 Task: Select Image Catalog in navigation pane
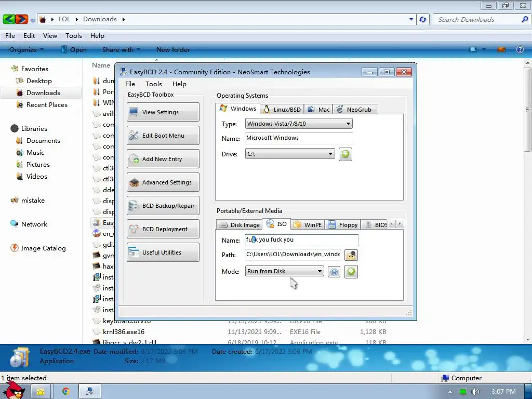pyautogui.click(x=43, y=248)
